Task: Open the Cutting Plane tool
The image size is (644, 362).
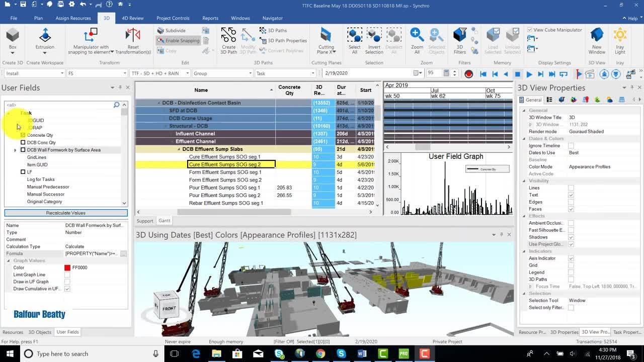Action: (x=326, y=36)
